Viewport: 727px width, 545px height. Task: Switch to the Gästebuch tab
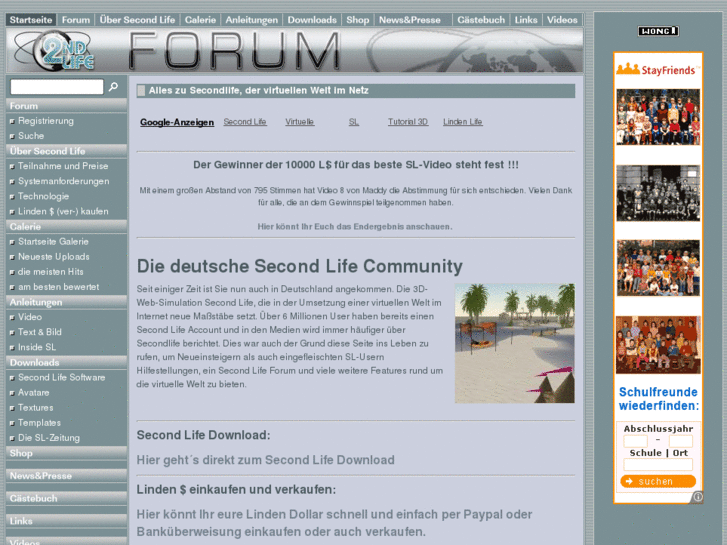click(480, 19)
